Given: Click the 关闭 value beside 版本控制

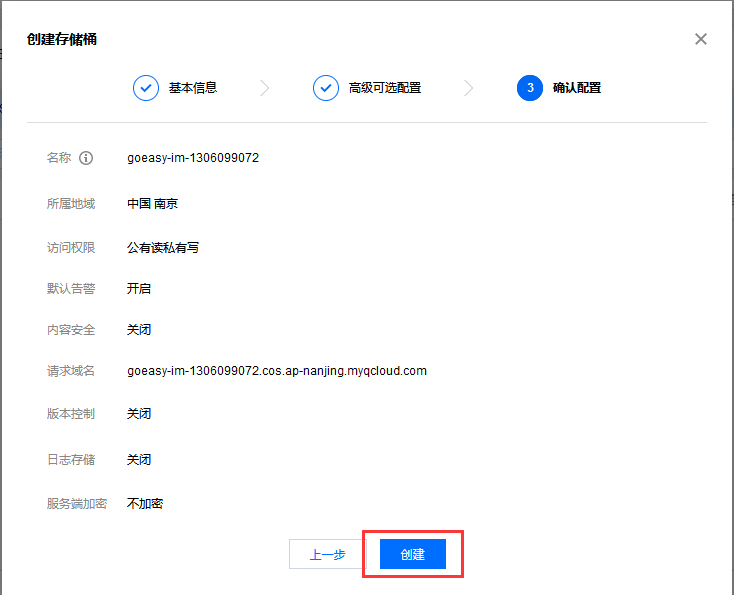Looking at the screenshot, I should pyautogui.click(x=139, y=414).
